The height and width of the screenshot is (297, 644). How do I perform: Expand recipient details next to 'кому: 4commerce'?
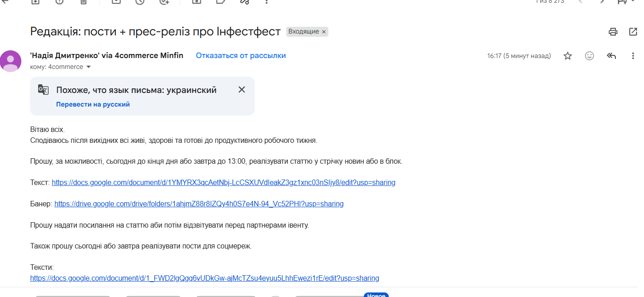(89, 67)
